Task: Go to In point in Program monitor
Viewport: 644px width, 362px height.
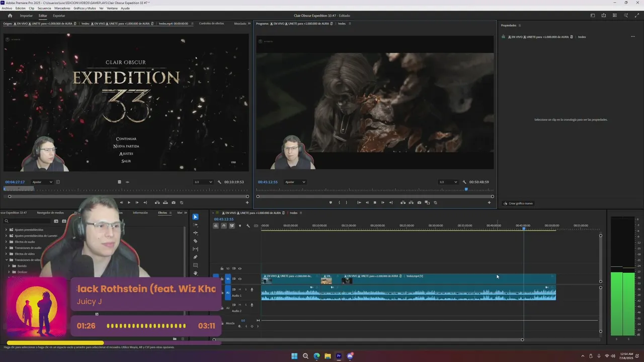Action: pyautogui.click(x=359, y=203)
